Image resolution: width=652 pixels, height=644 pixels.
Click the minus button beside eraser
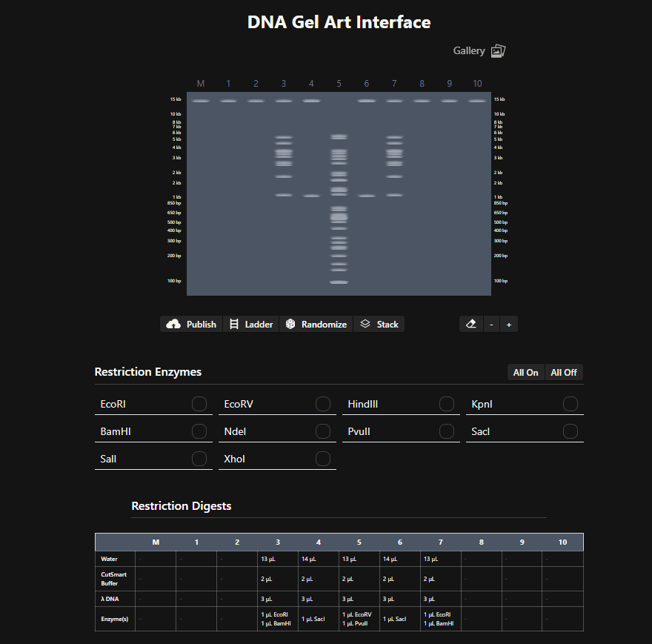click(x=491, y=325)
